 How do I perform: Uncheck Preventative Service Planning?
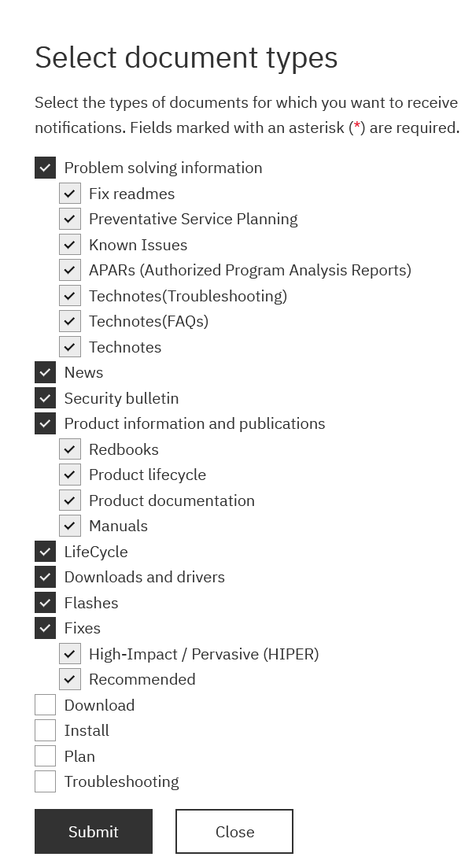coord(70,219)
